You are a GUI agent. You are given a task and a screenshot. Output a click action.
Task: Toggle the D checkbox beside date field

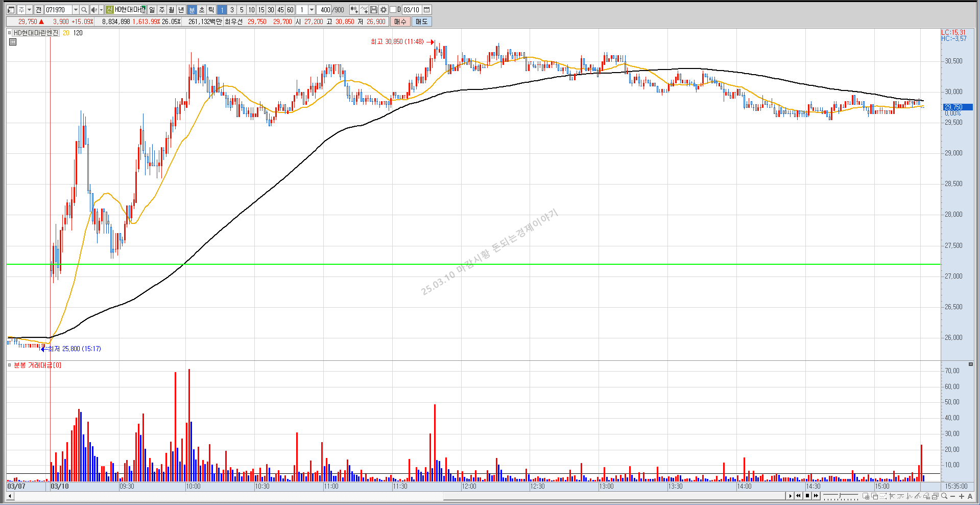point(393,10)
